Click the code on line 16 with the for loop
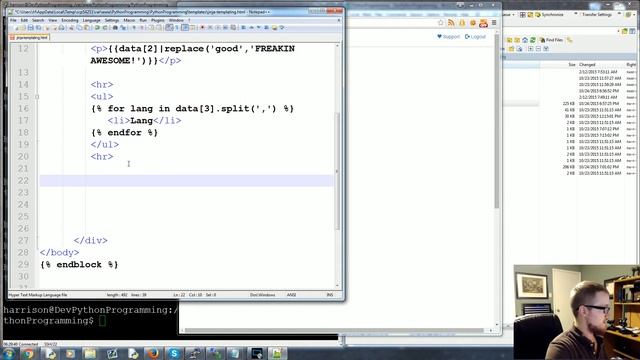This screenshot has width=640, height=360. 193,109
